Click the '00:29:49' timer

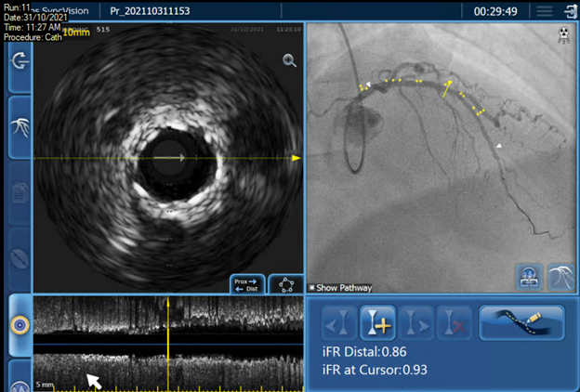tap(495, 11)
